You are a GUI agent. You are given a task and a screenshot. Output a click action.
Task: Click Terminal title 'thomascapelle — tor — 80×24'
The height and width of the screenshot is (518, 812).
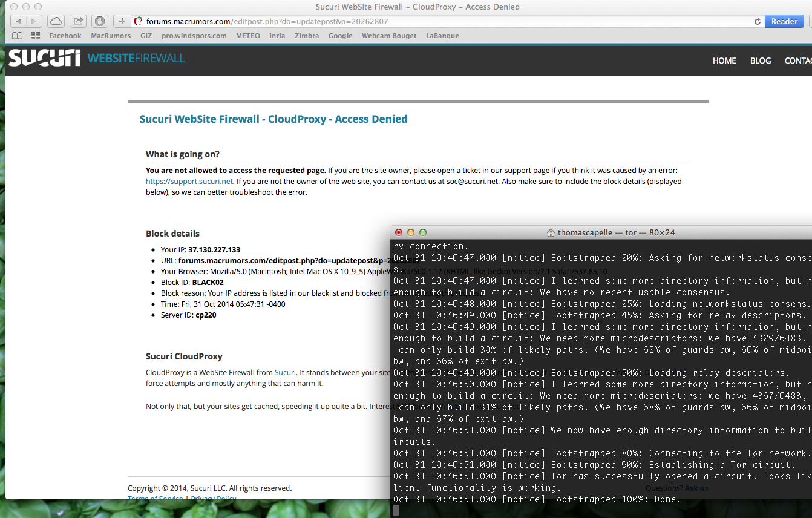point(616,232)
